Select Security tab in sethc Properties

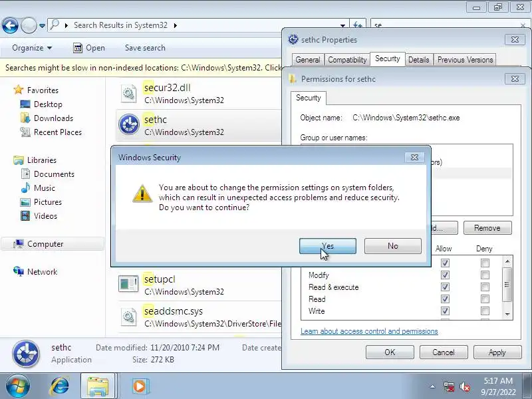(387, 59)
